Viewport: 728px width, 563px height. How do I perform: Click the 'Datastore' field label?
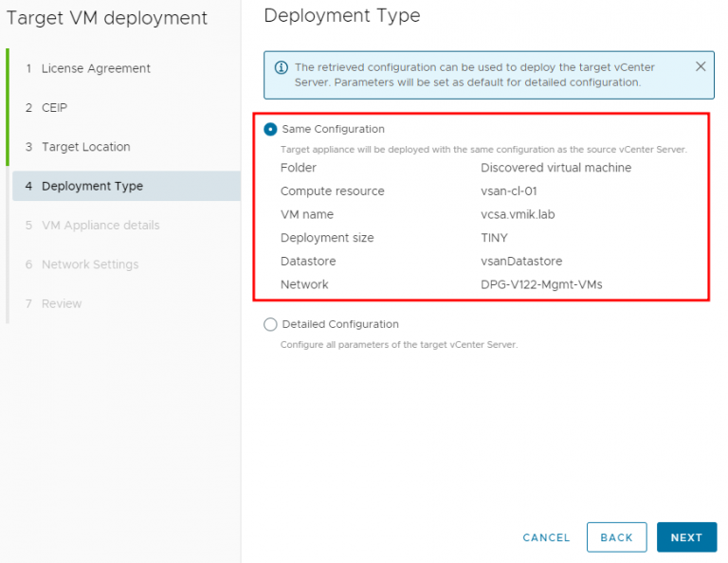[x=308, y=261]
